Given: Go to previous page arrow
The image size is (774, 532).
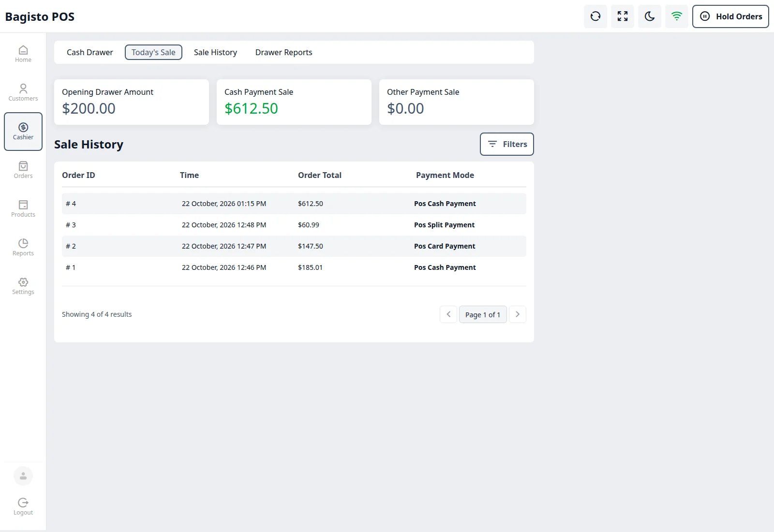Looking at the screenshot, I should tap(448, 314).
